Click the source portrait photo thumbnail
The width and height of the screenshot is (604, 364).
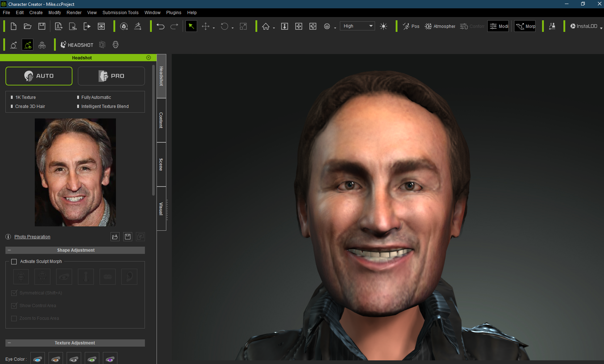pyautogui.click(x=75, y=172)
